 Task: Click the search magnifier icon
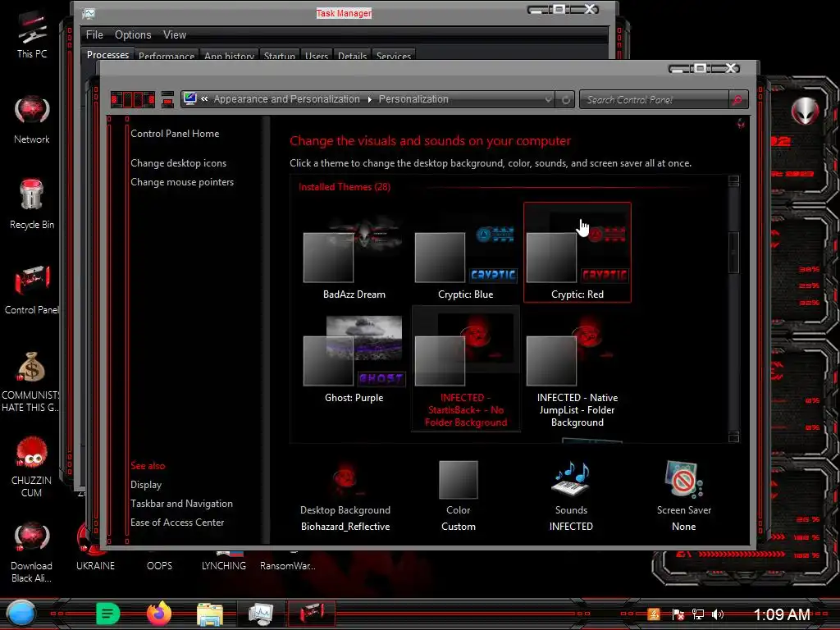pyautogui.click(x=737, y=99)
